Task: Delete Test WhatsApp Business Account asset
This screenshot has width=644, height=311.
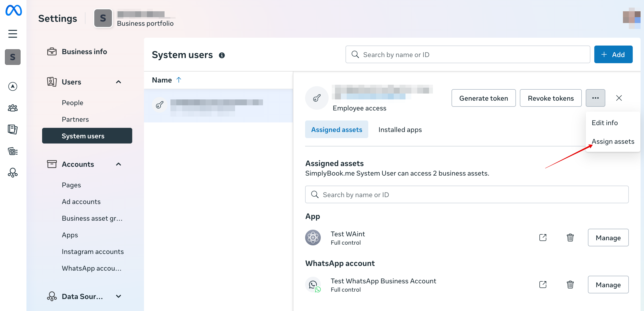Action: pos(570,285)
